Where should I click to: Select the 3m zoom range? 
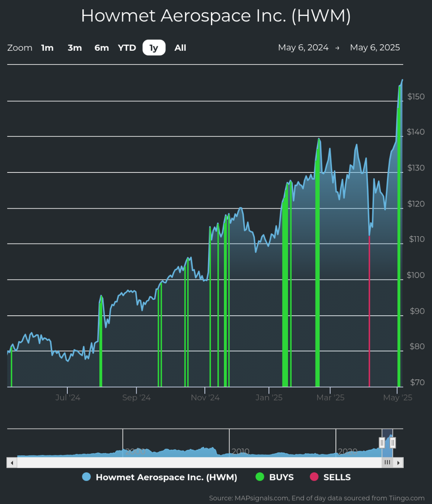click(x=75, y=48)
